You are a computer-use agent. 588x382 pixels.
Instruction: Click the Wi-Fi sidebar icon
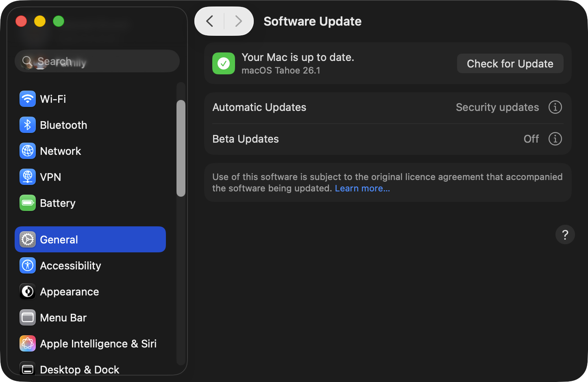(28, 99)
